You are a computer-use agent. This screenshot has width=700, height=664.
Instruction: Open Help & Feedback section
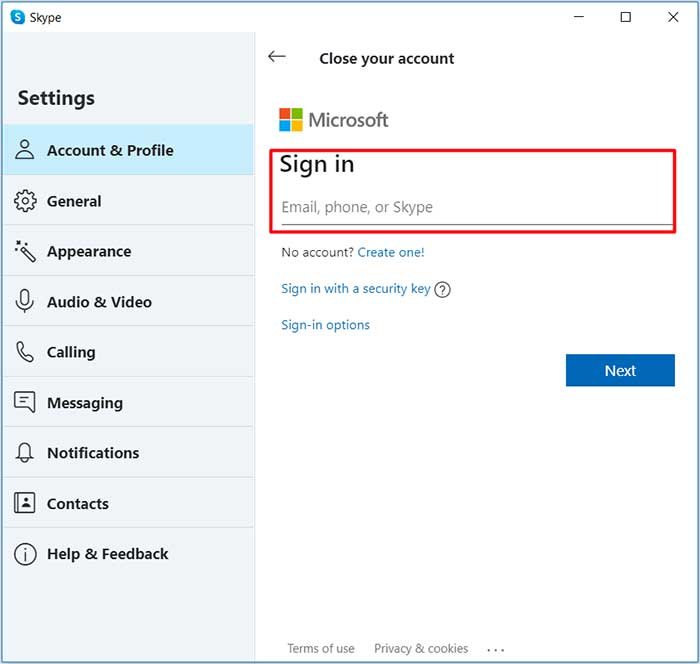pos(129,554)
